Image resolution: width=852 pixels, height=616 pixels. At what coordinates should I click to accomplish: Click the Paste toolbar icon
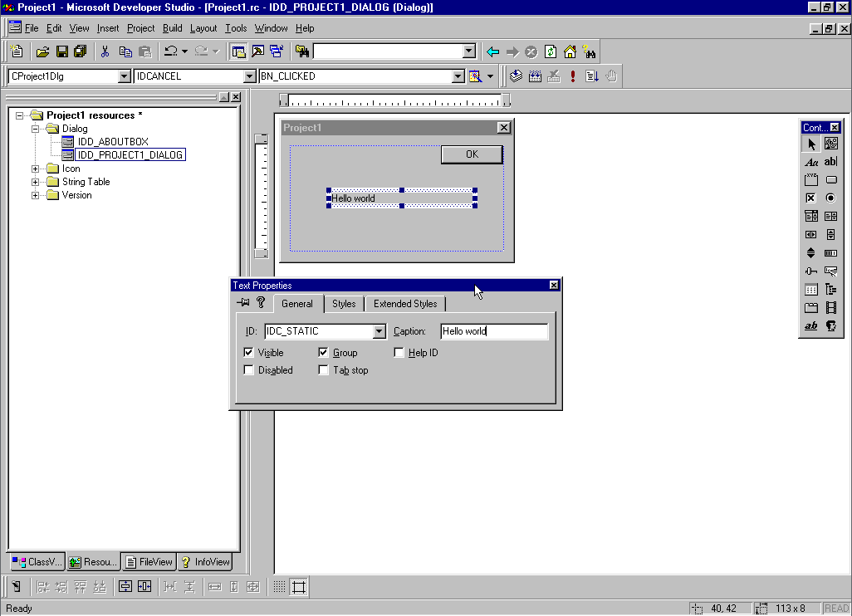coord(145,51)
